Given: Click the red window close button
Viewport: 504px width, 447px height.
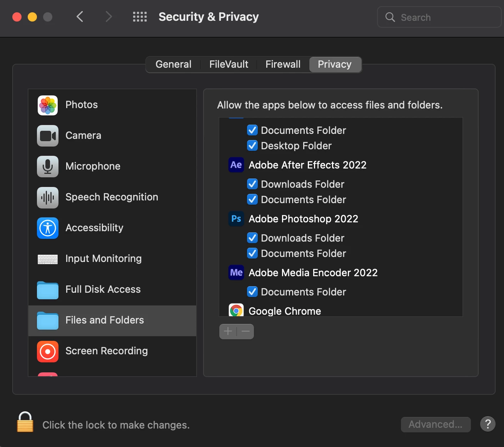Looking at the screenshot, I should tap(17, 17).
